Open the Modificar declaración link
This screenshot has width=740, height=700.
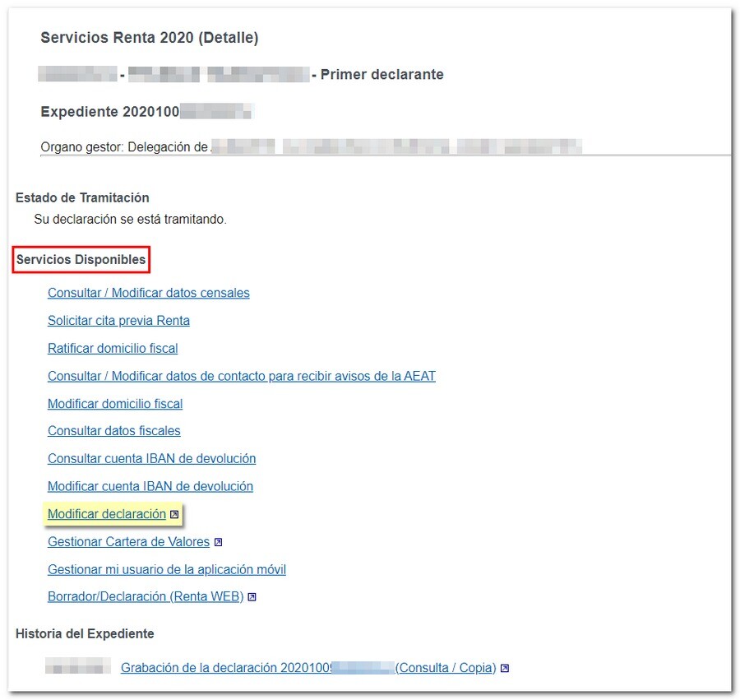coord(107,514)
